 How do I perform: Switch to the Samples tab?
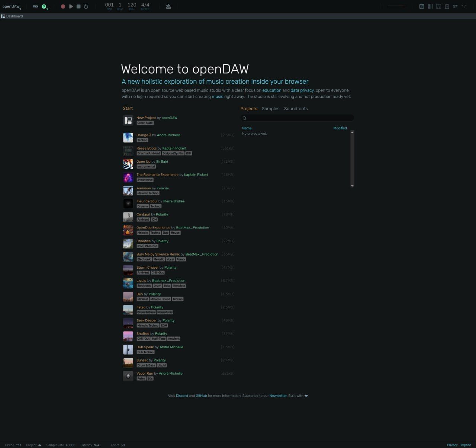(270, 109)
